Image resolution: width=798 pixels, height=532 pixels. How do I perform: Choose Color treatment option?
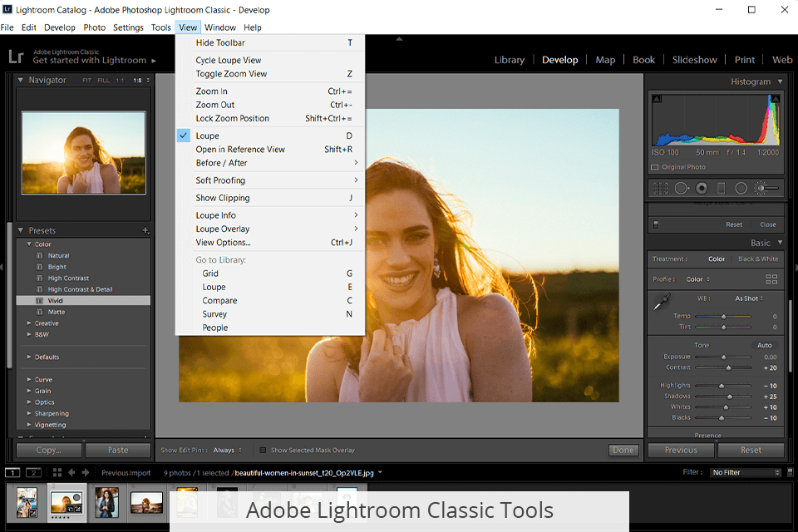point(716,259)
